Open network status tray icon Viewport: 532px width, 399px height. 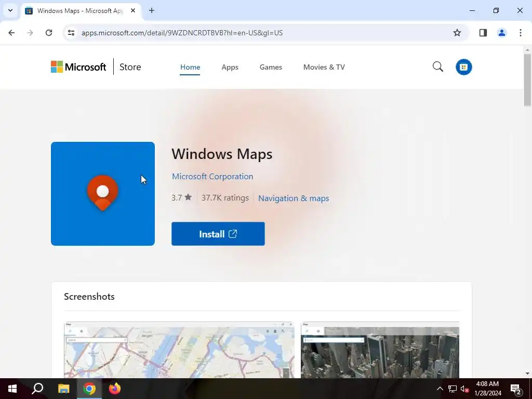[453, 389]
